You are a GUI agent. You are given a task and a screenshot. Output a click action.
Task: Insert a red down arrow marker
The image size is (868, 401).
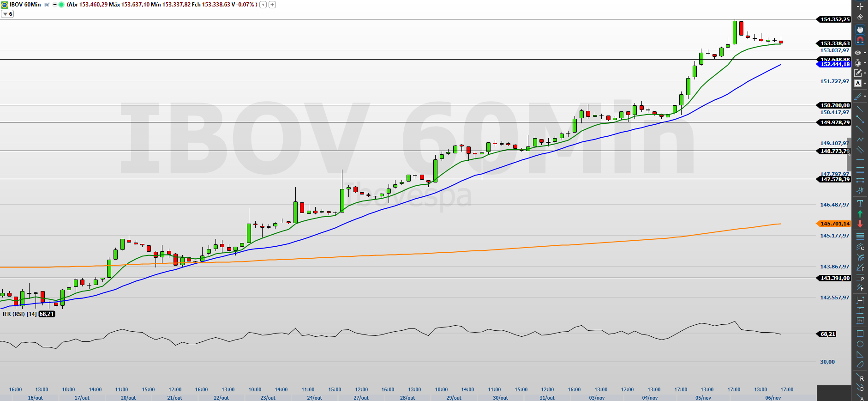[x=860, y=224]
